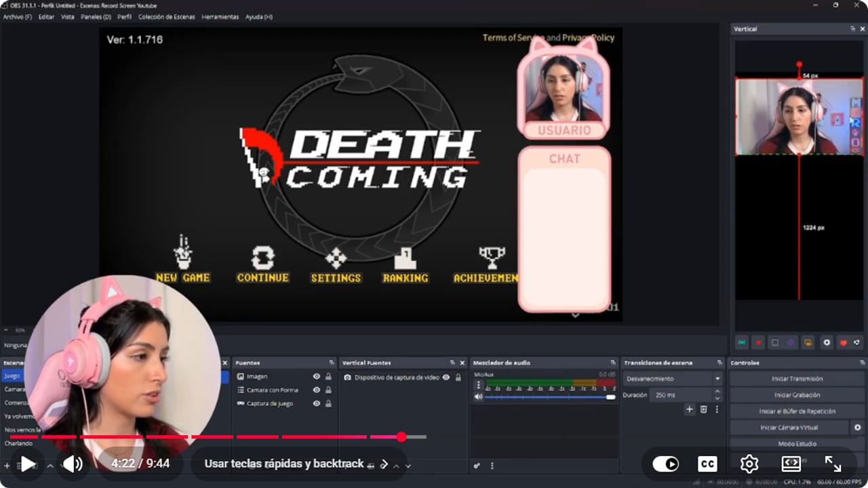
Task: Open the Desvanecimiento transition dropdown
Action: tap(673, 379)
